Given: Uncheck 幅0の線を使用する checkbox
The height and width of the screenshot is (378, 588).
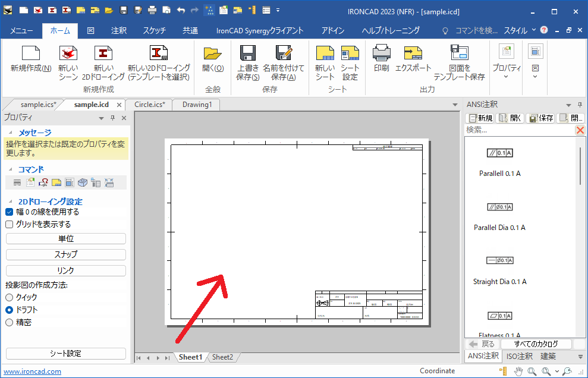Looking at the screenshot, I should [x=10, y=212].
